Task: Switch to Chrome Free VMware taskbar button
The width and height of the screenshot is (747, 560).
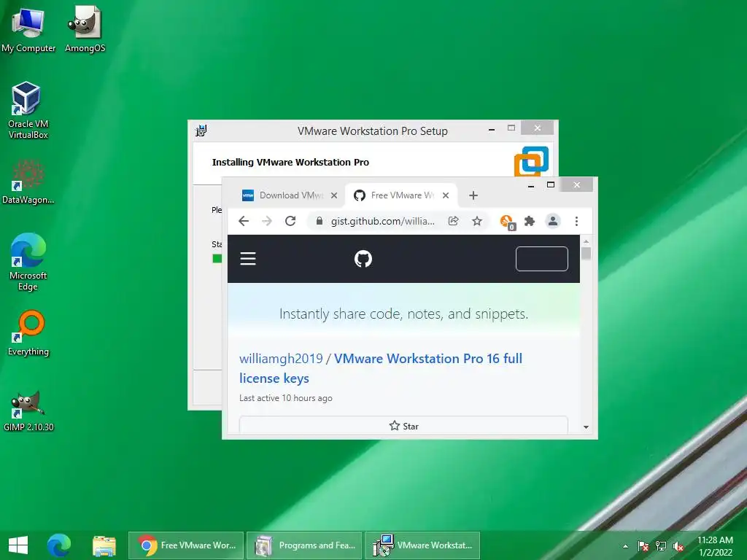Action: click(186, 545)
